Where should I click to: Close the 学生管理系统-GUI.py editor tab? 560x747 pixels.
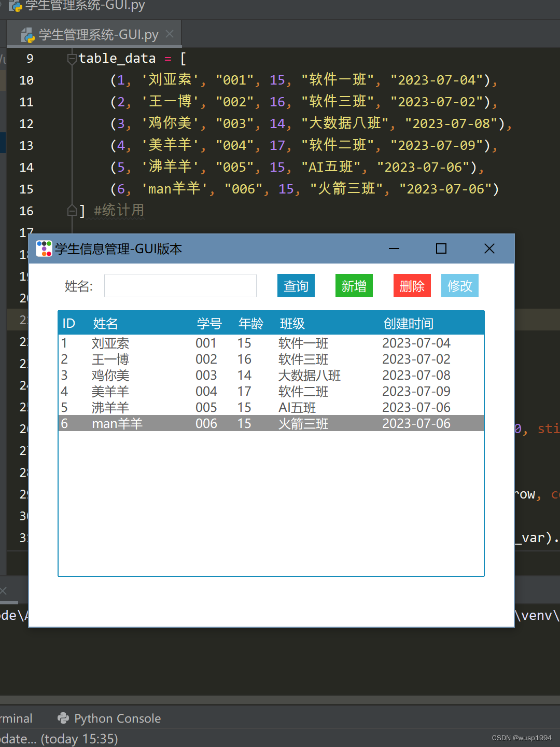click(x=169, y=34)
